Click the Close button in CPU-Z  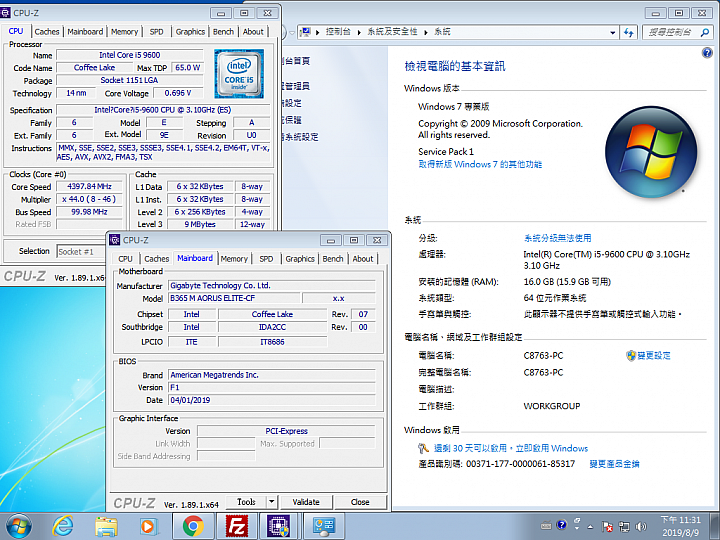point(360,502)
